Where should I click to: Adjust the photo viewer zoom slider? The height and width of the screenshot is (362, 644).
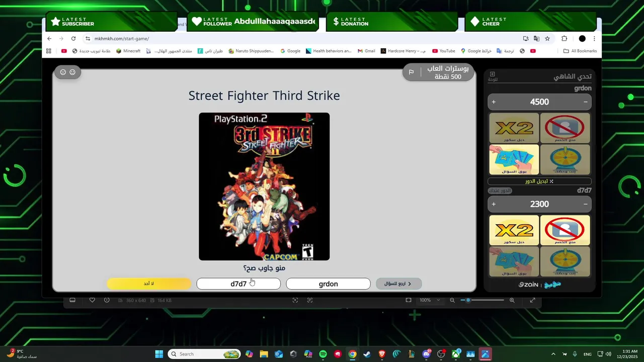(482, 300)
